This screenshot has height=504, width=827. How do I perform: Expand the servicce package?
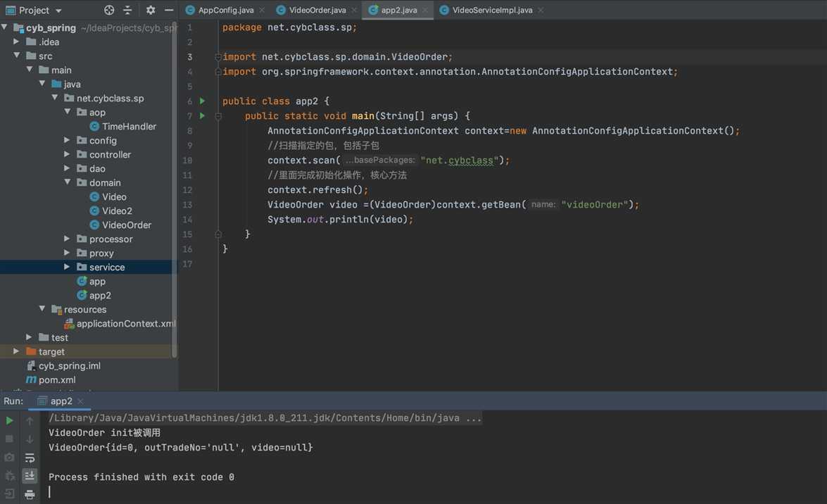[x=67, y=267]
